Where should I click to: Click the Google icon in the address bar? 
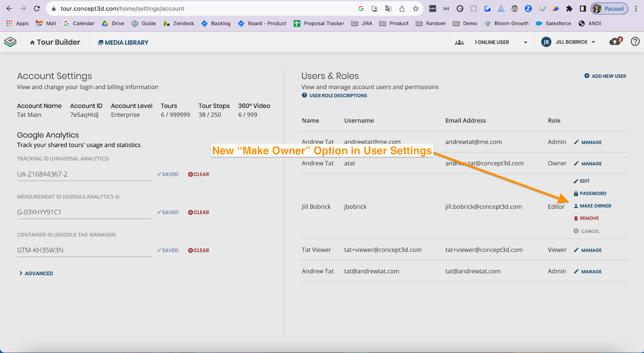[x=361, y=8]
